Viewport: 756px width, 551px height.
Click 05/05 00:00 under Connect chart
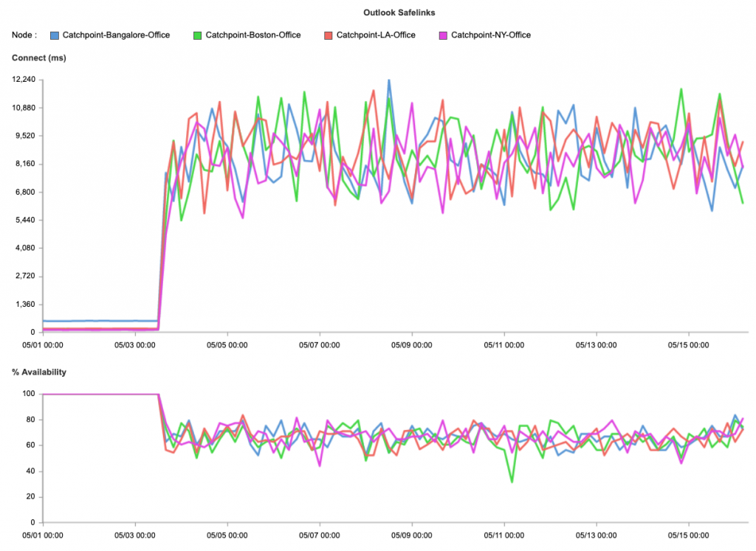pyautogui.click(x=227, y=345)
